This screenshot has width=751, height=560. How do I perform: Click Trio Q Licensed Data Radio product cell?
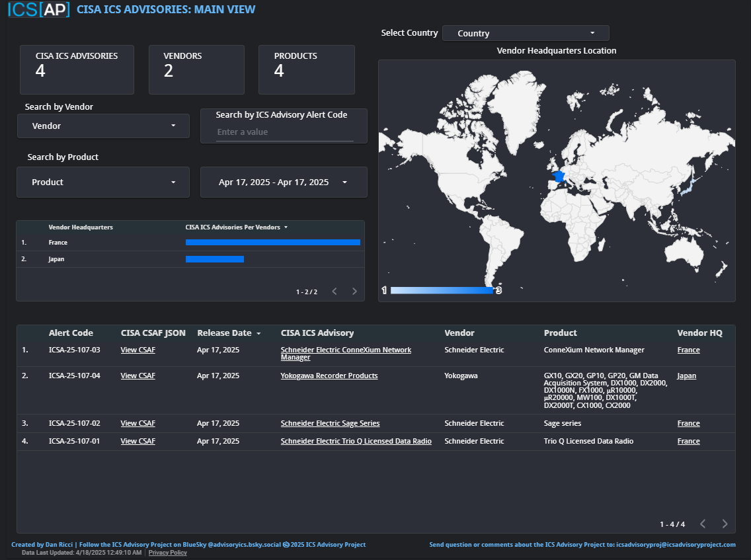(x=588, y=441)
